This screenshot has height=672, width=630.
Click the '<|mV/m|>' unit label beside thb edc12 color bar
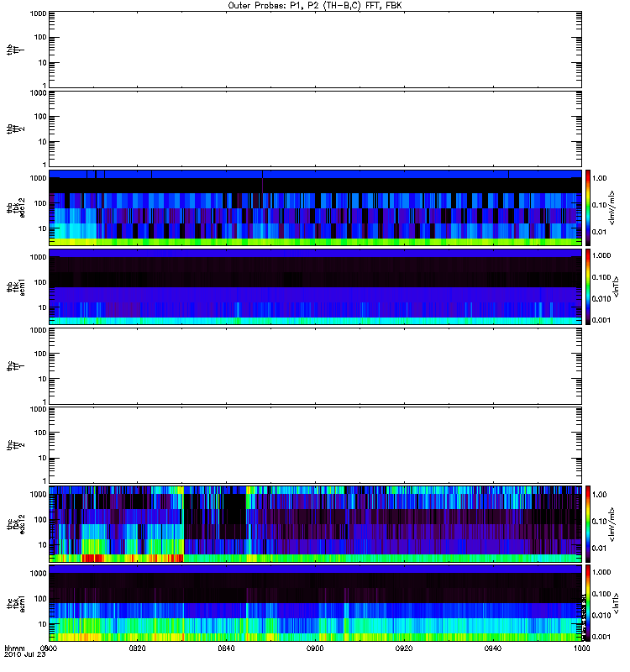612,207
